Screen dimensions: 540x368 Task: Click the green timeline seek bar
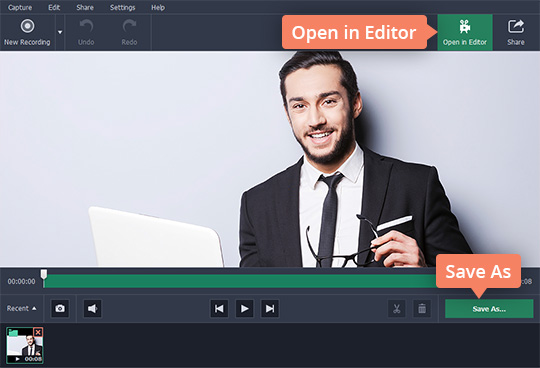(239, 281)
